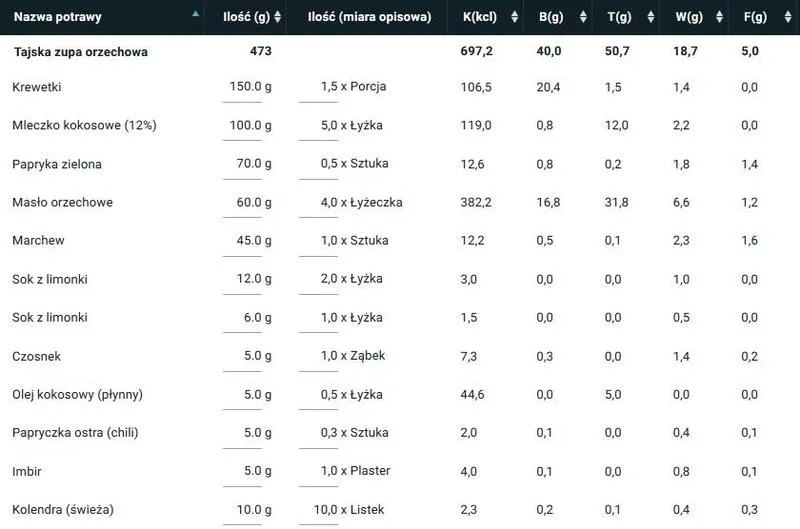The image size is (800, 529).
Task: Click the Krewetki gram amount field
Action: pos(243,87)
